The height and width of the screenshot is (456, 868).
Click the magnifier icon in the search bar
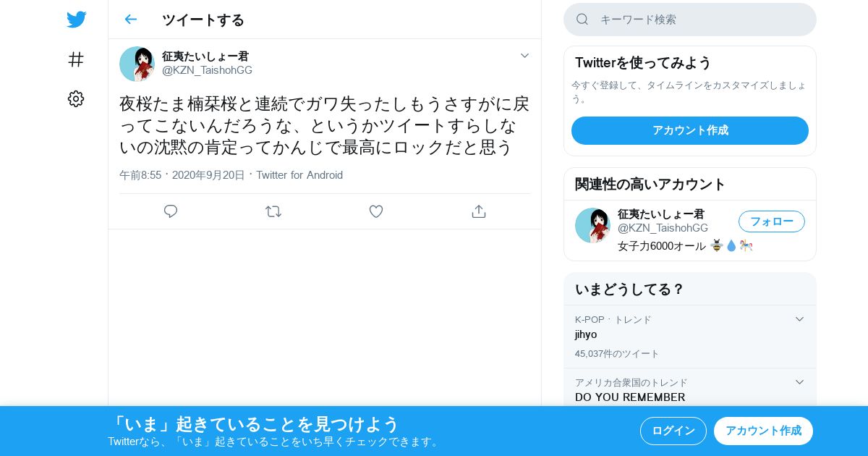582,20
